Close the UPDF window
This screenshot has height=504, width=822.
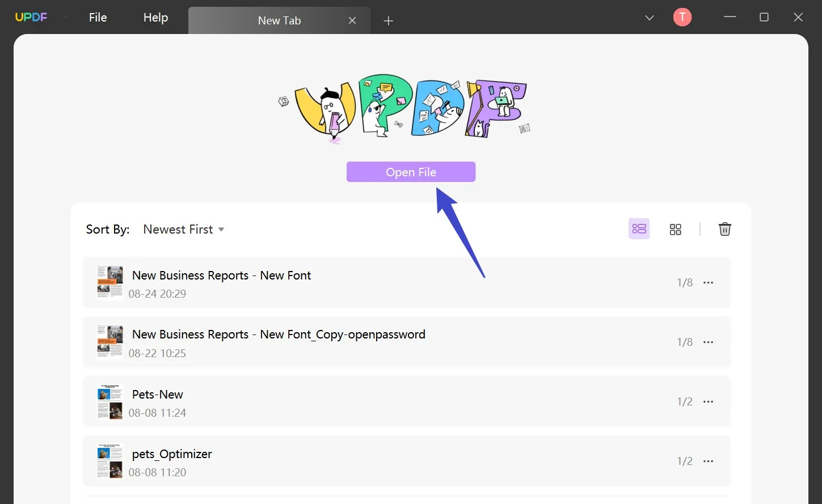[x=798, y=17]
